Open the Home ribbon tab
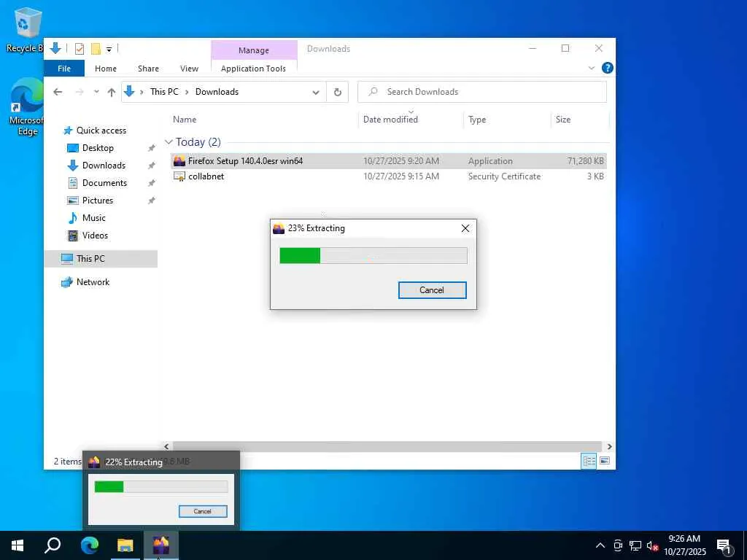Image resolution: width=747 pixels, height=560 pixels. pos(106,69)
